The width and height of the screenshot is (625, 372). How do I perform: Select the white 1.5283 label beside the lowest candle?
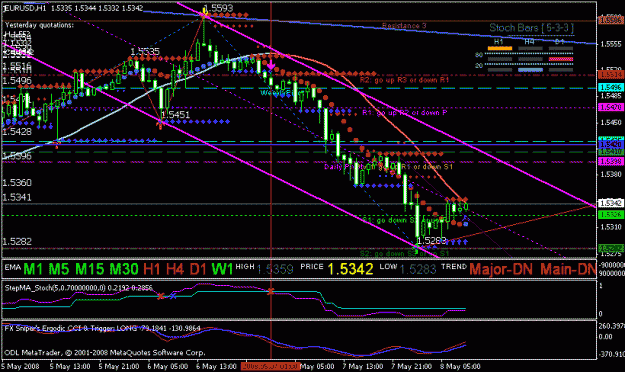coord(432,241)
